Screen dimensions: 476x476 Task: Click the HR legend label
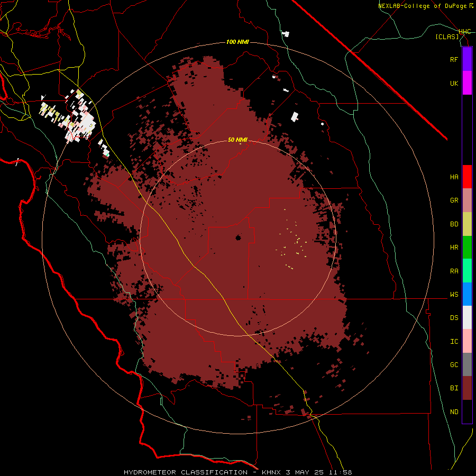click(454, 248)
